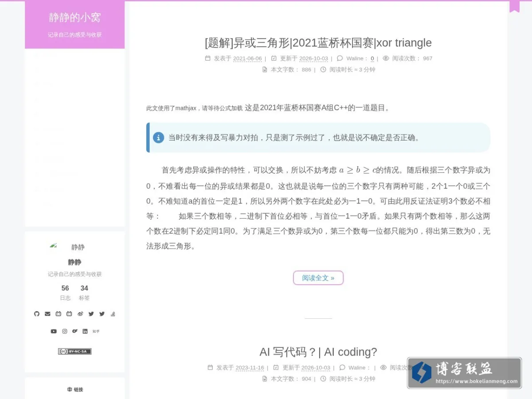Click the blue info icon in the note box
The width and height of the screenshot is (532, 399).
[158, 137]
